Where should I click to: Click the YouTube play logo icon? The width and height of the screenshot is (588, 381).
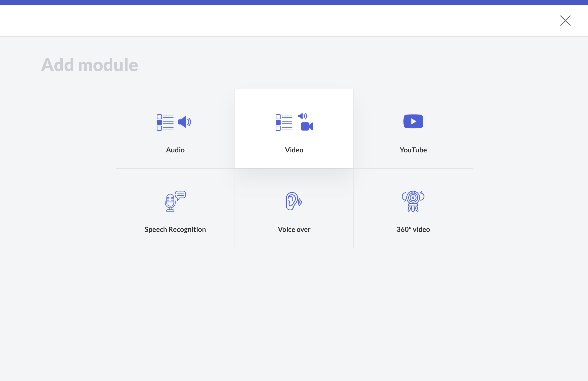click(x=413, y=121)
